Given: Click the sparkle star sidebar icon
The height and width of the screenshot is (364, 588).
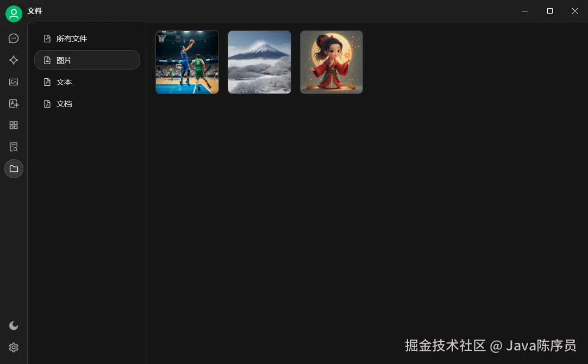Looking at the screenshot, I should [14, 60].
